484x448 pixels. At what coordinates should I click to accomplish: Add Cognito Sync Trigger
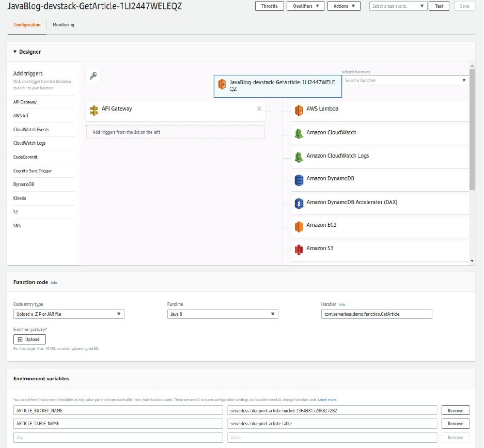click(33, 171)
